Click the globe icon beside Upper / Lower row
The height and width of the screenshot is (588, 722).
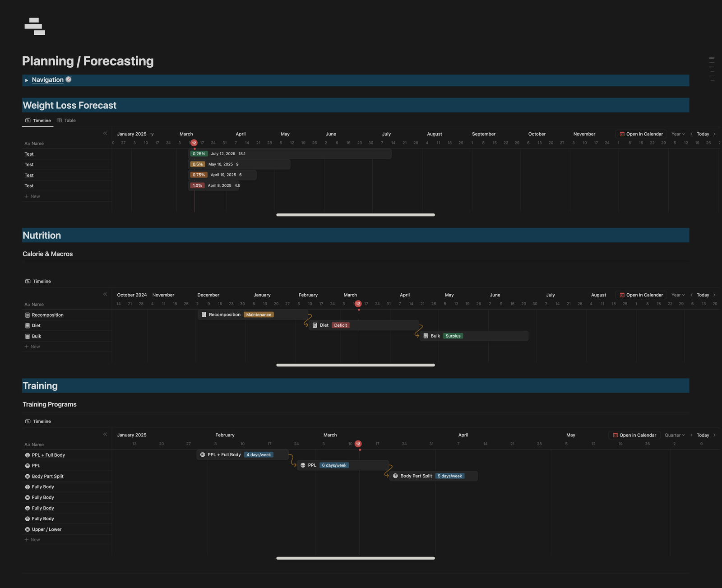pos(28,529)
